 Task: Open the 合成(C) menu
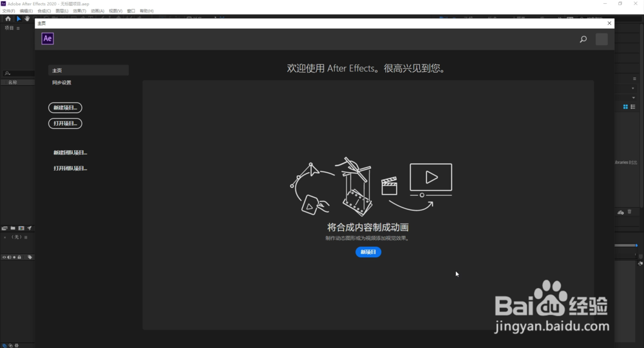pyautogui.click(x=44, y=11)
